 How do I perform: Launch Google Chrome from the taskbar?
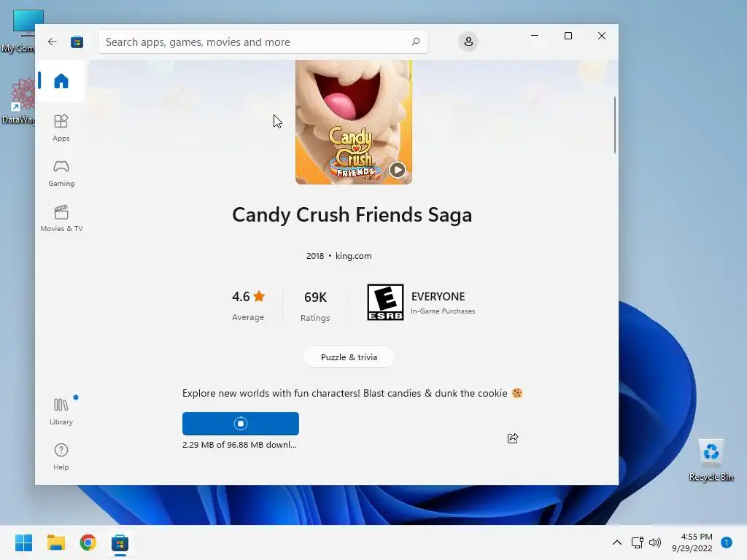tap(88, 542)
